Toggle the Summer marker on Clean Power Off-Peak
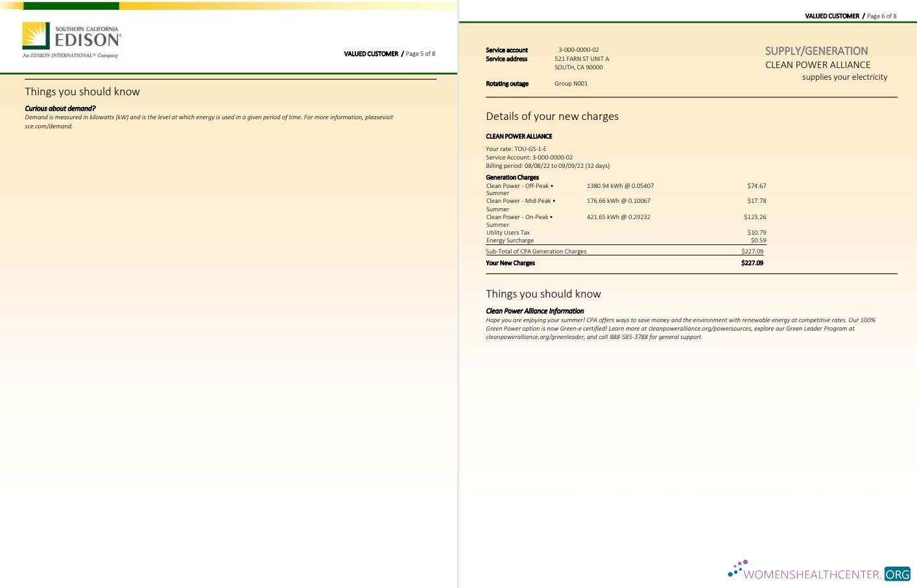 coord(497,193)
